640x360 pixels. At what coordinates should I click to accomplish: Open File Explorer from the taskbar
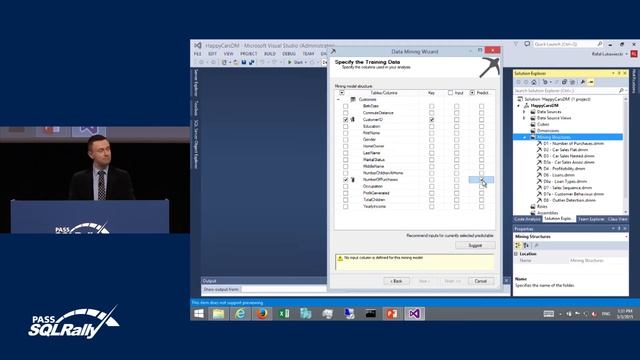[218, 313]
